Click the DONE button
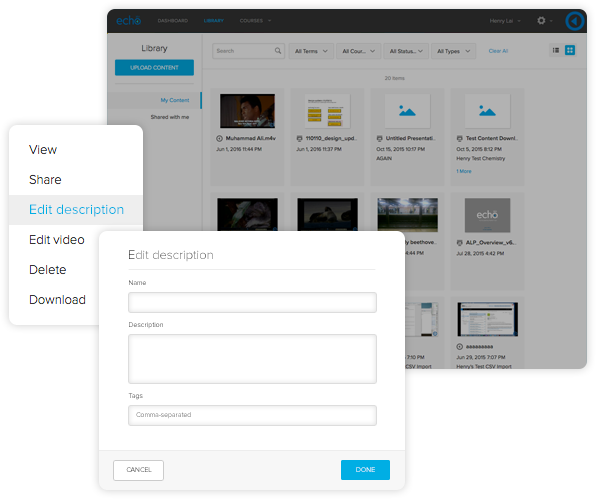 click(x=365, y=470)
